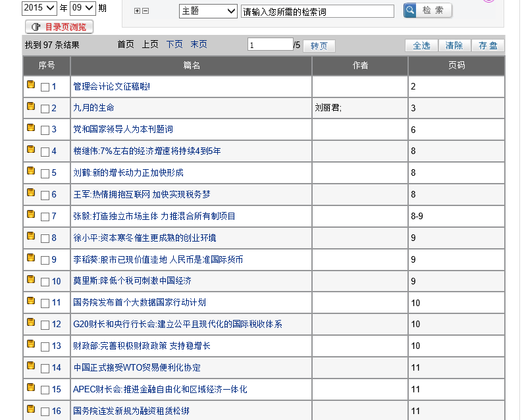Screen dimensions: 522x420
Task: Click the page number input field
Action: click(271, 45)
